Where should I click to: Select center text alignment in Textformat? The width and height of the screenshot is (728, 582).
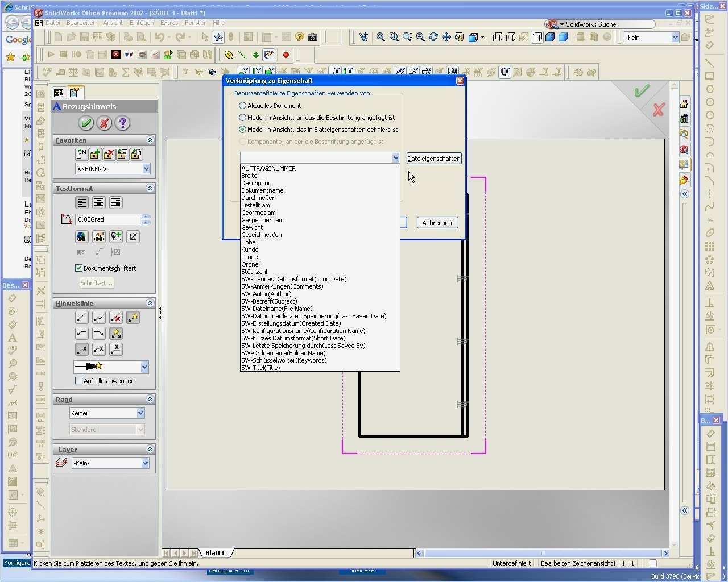98,202
